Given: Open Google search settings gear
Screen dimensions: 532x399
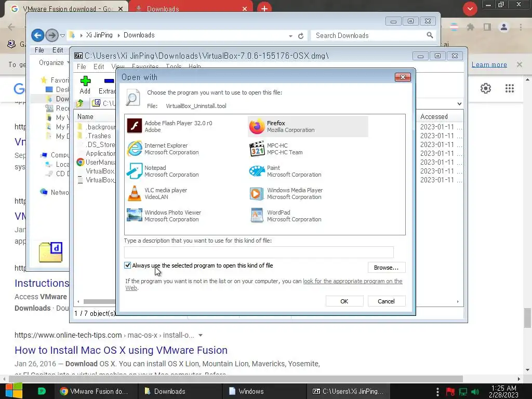Looking at the screenshot, I should tap(486, 88).
